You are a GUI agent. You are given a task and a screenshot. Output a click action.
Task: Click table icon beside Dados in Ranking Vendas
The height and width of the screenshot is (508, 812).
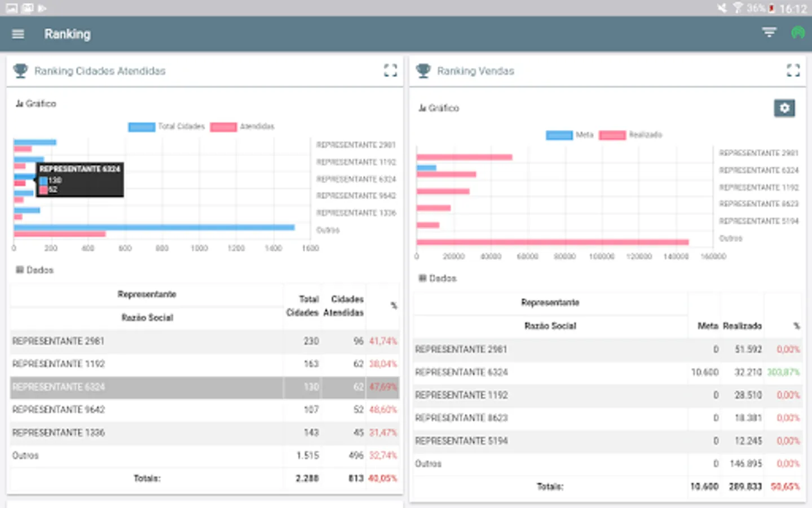(x=422, y=278)
